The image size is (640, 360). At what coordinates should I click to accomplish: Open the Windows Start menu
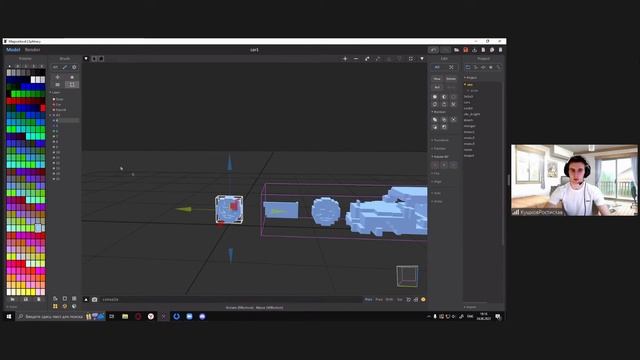coord(9,316)
